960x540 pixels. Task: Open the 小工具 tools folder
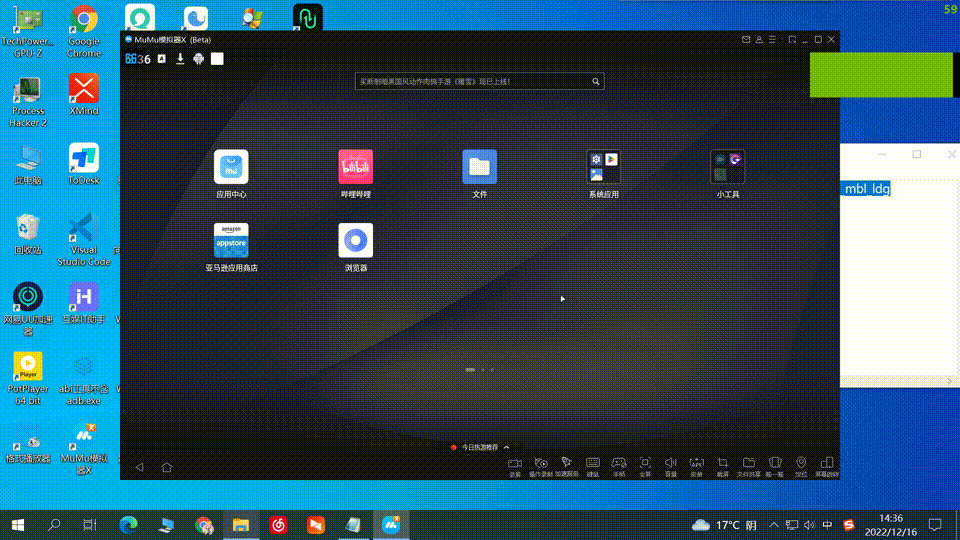(x=727, y=167)
